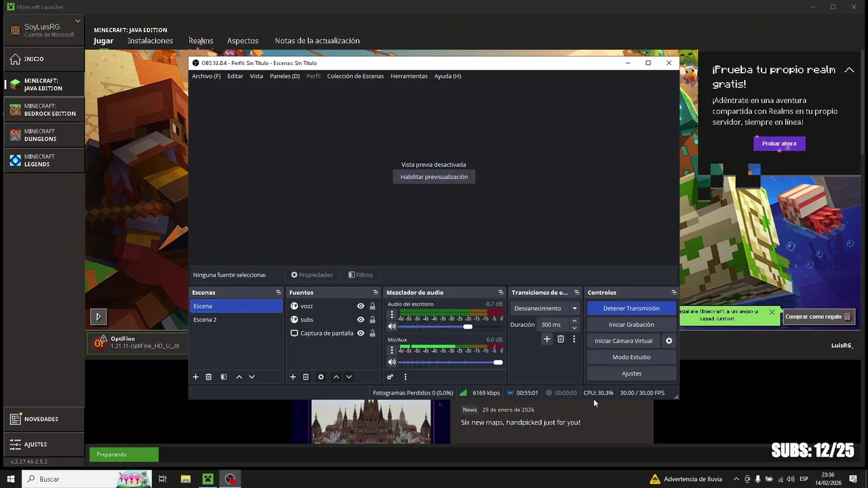Mute Audio del escritorio speaker
868x488 pixels.
click(391, 327)
